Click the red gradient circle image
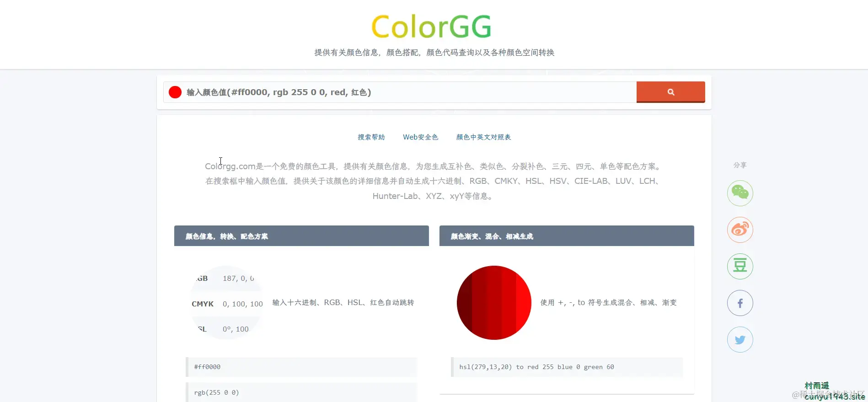The width and height of the screenshot is (868, 402). point(494,303)
